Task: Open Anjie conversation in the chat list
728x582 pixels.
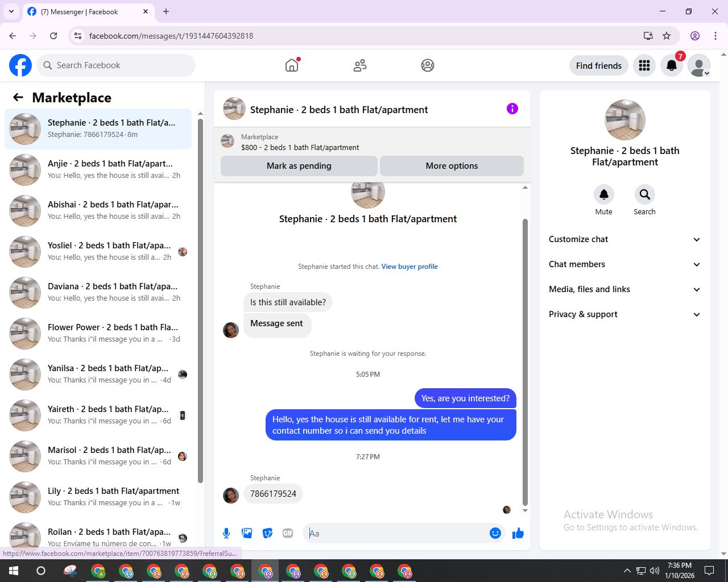Action: pyautogui.click(x=98, y=170)
